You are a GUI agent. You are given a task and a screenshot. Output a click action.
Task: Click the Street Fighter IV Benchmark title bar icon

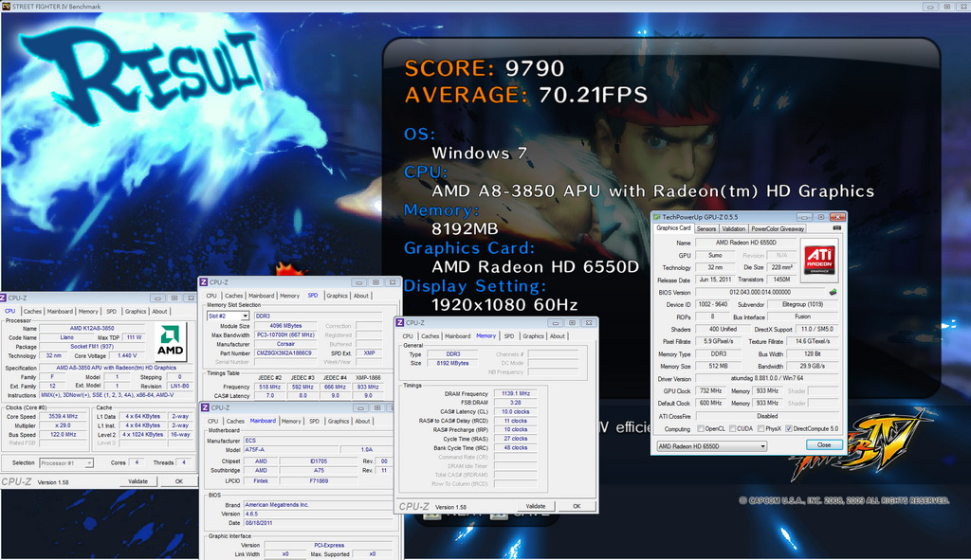[x=7, y=7]
